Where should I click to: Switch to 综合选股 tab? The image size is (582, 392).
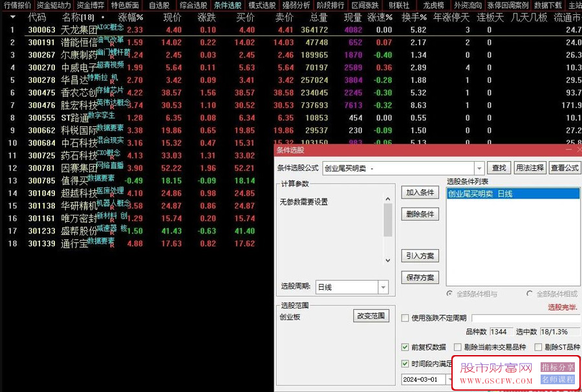click(193, 5)
